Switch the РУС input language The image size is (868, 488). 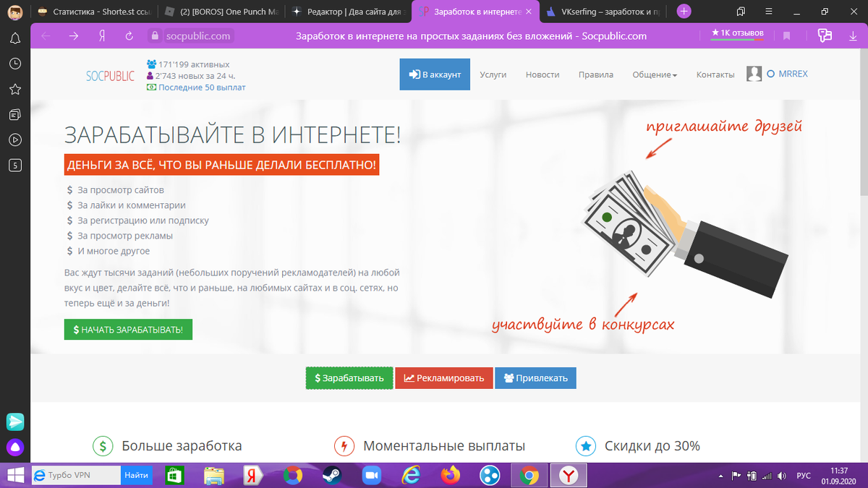[804, 475]
